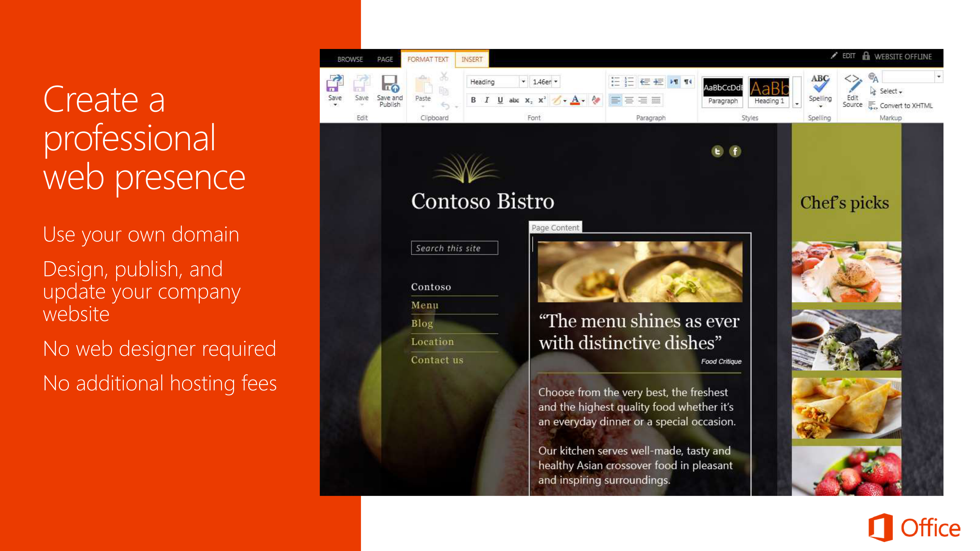Open the Spelling dropdown arrow
This screenshot has width=980, height=551.
coord(821,107)
